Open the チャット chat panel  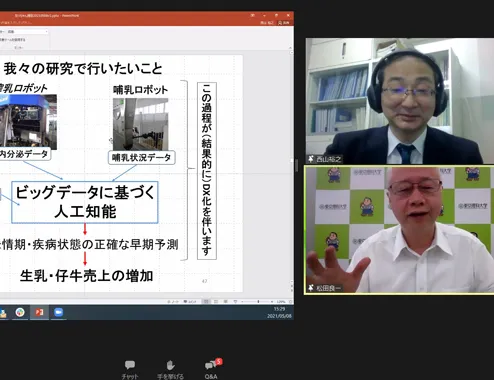pos(130,369)
